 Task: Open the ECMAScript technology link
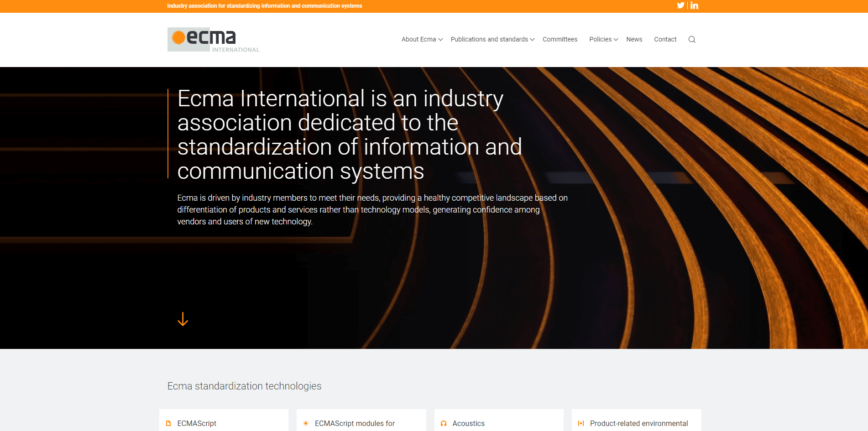click(197, 423)
